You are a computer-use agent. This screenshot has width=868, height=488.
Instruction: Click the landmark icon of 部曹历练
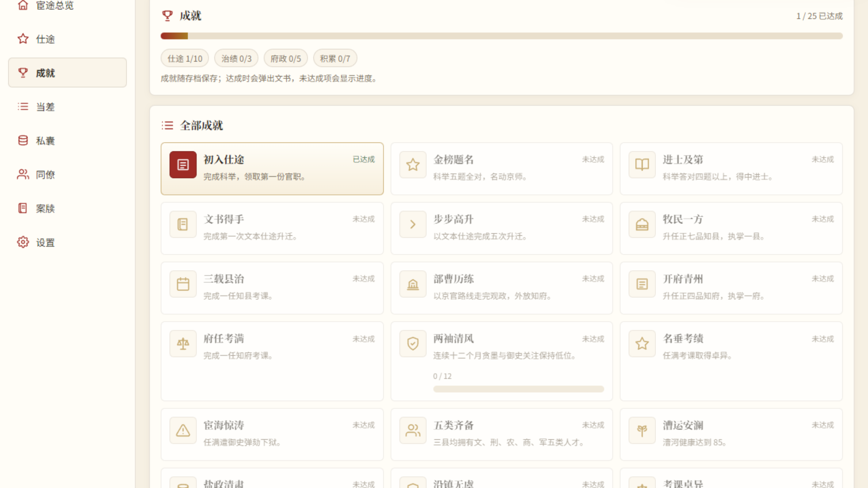tap(413, 284)
